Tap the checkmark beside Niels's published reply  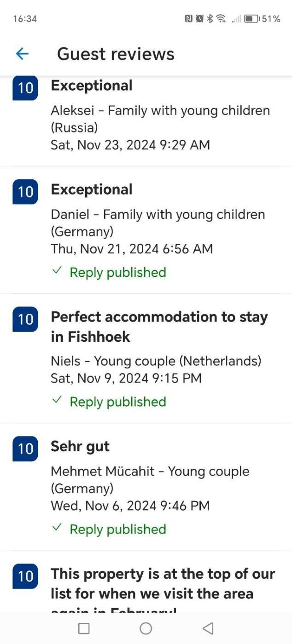(57, 400)
